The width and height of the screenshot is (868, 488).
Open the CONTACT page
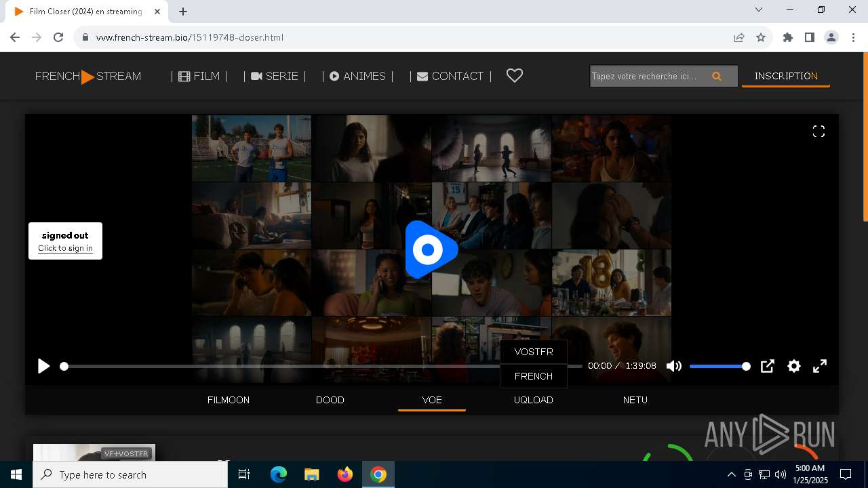click(450, 77)
